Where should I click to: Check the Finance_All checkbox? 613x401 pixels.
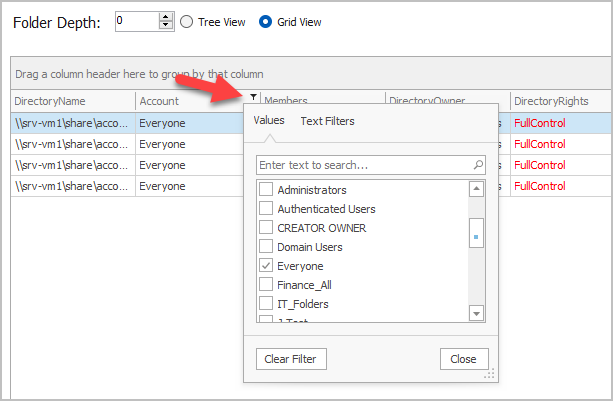click(266, 285)
